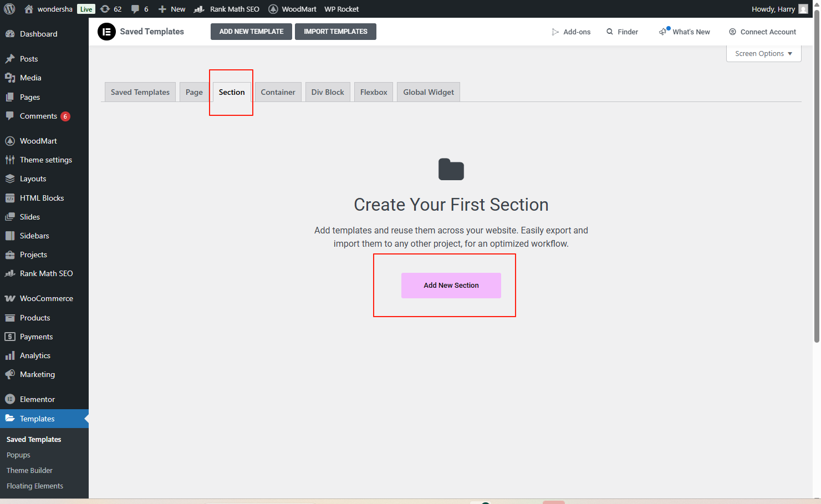Click the Elementor logo beside Saved Templates

(106, 32)
